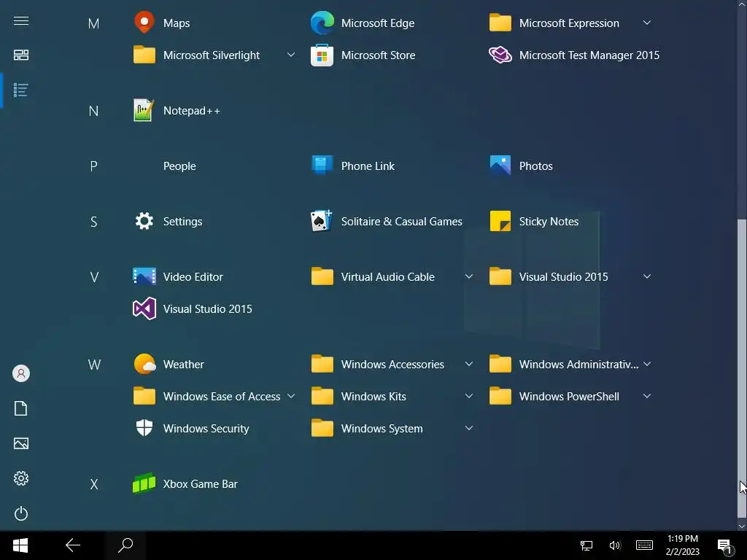Open the user account icon
Viewport: 747px width, 560px height.
click(x=21, y=373)
